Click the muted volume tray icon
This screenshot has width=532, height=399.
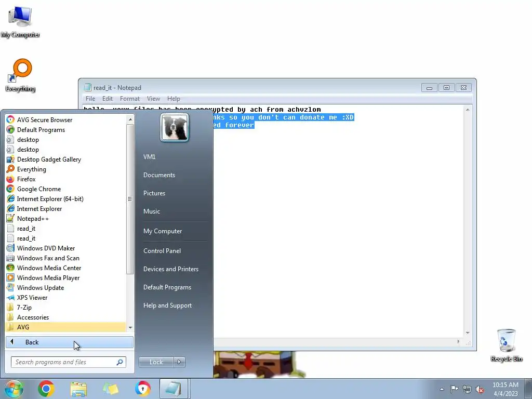coord(480,389)
